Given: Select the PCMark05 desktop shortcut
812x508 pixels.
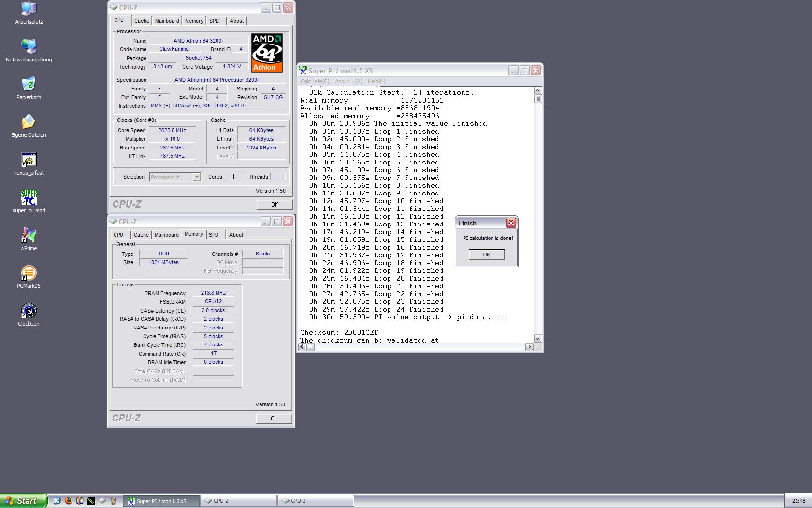Looking at the screenshot, I should (x=29, y=277).
